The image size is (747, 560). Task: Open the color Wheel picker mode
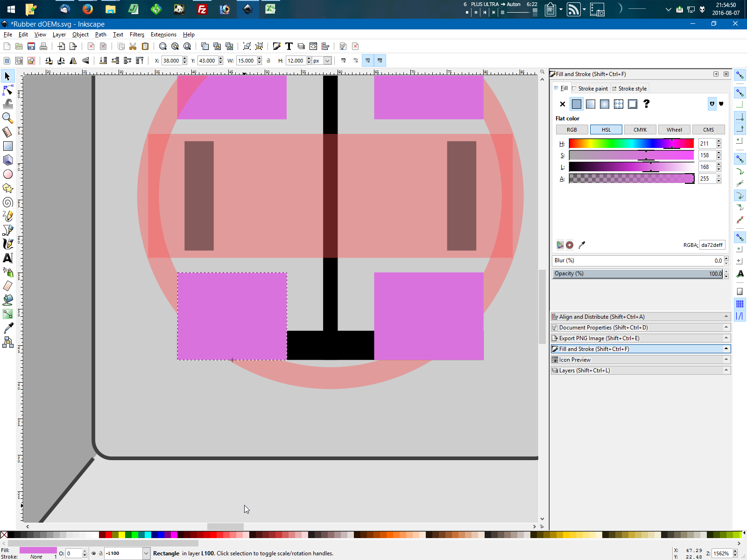click(674, 129)
